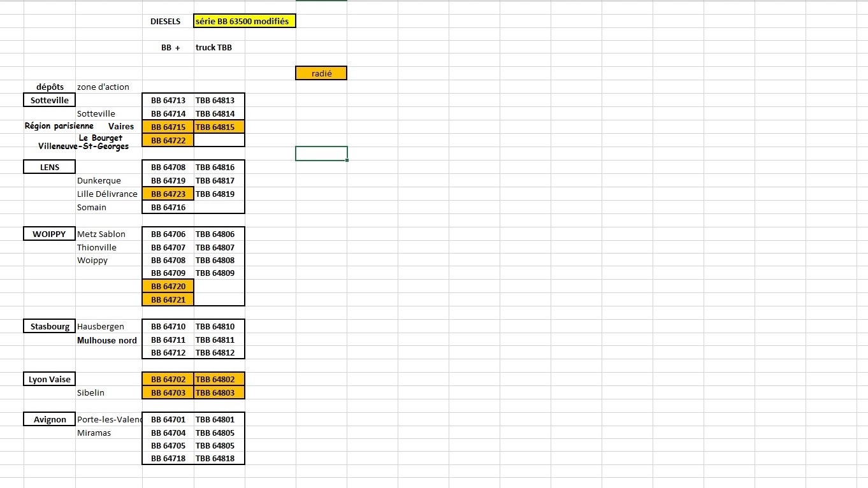Select the 'dépôts' heading cell
Image resolution: width=868 pixels, height=488 pixels.
pos(50,87)
